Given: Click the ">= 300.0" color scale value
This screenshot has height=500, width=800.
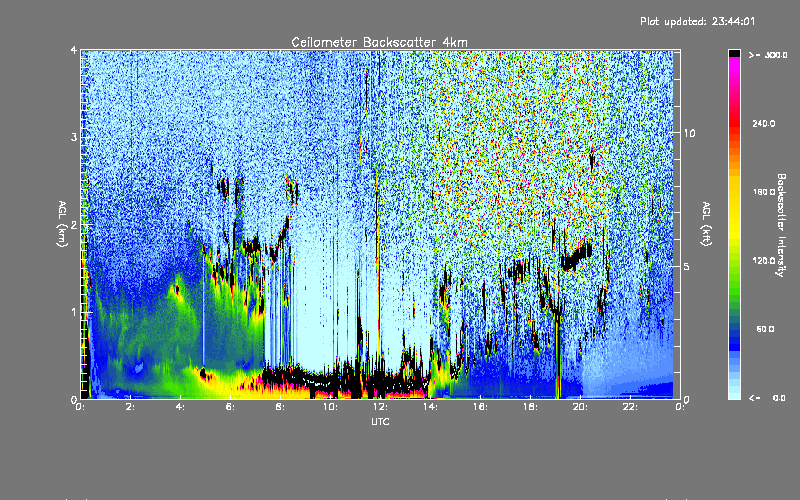Looking at the screenshot, I should coord(768,55).
